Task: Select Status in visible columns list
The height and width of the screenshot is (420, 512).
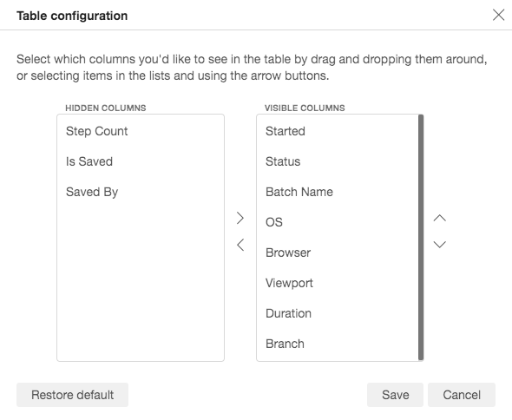Action: [x=338, y=161]
